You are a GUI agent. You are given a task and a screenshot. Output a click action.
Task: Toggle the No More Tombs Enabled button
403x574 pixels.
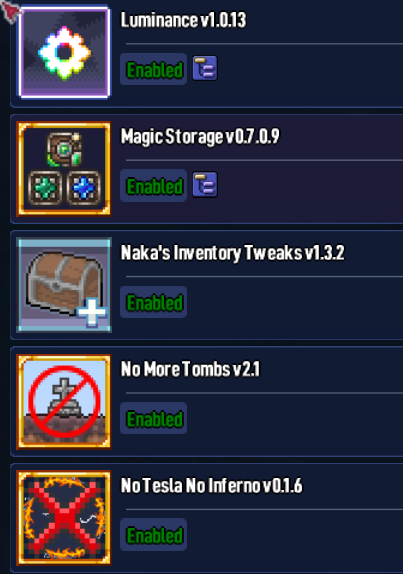(x=154, y=418)
